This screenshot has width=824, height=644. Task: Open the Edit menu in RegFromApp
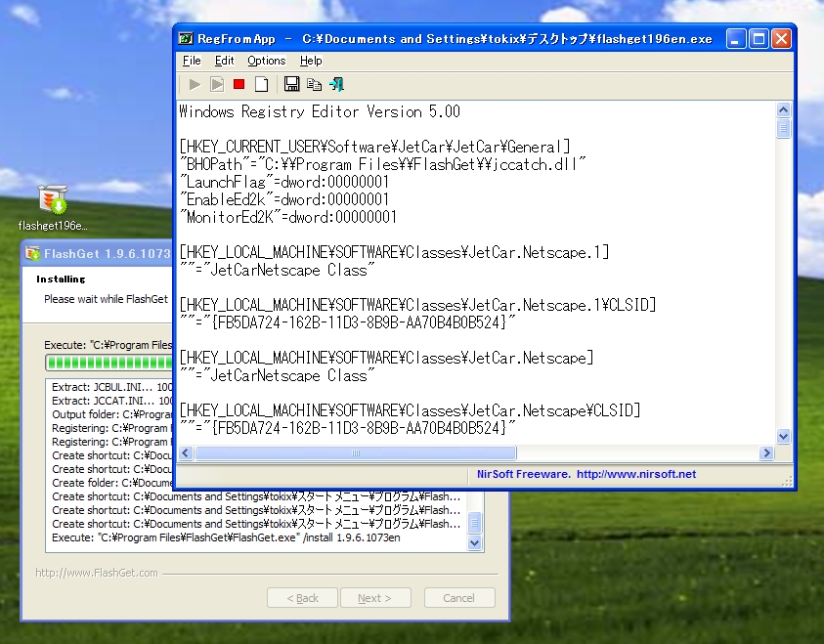(x=225, y=61)
